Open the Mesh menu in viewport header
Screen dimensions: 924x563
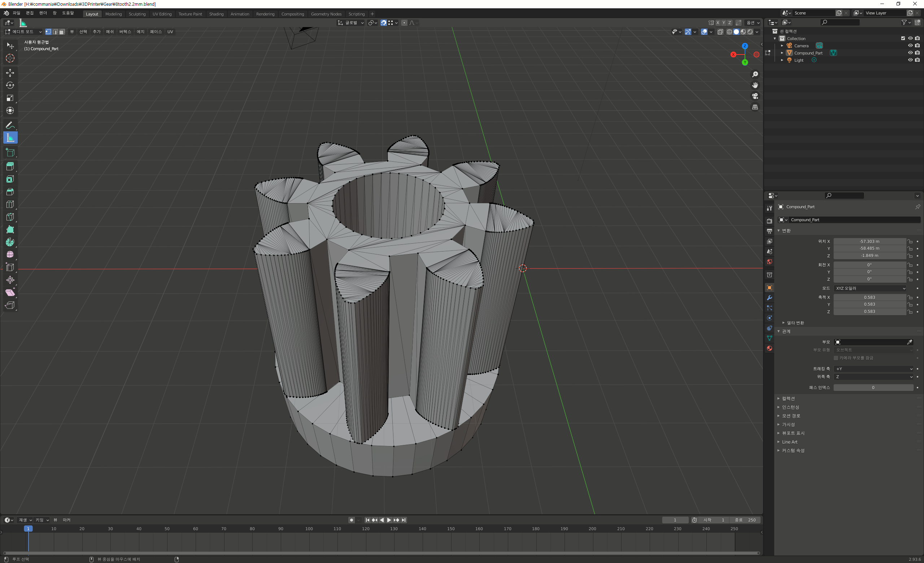coord(109,32)
